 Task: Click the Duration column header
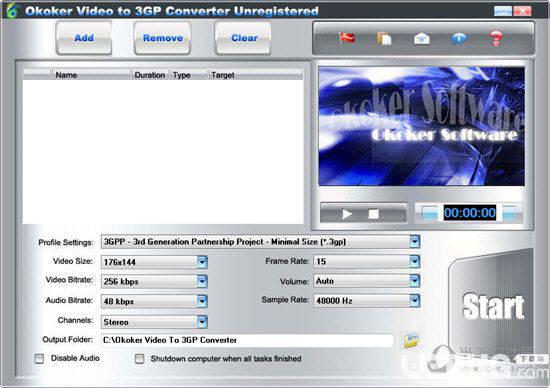(x=150, y=75)
